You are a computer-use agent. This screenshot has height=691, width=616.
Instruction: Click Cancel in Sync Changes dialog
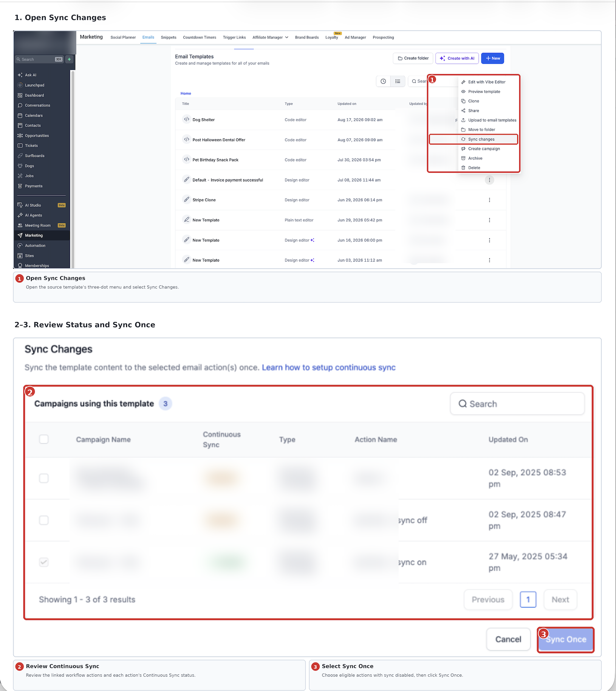(508, 639)
